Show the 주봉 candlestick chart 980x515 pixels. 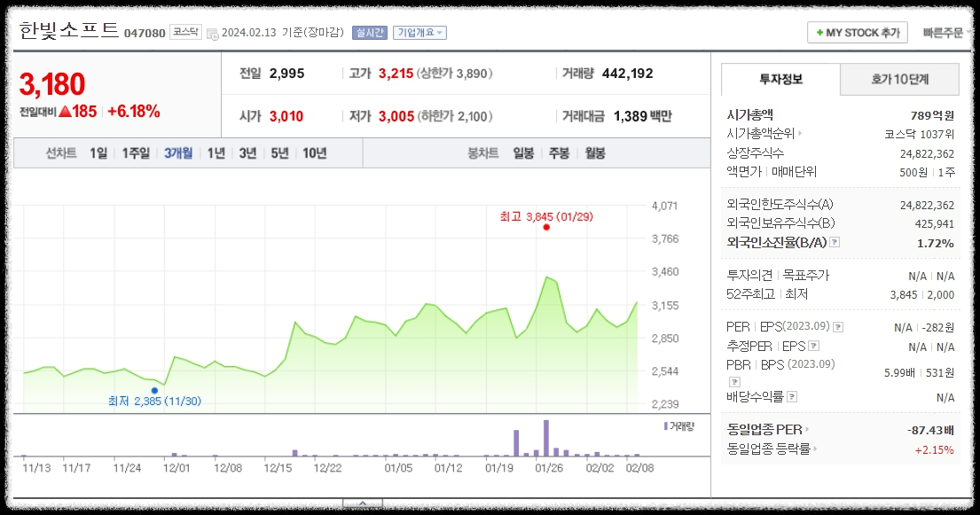(x=559, y=153)
